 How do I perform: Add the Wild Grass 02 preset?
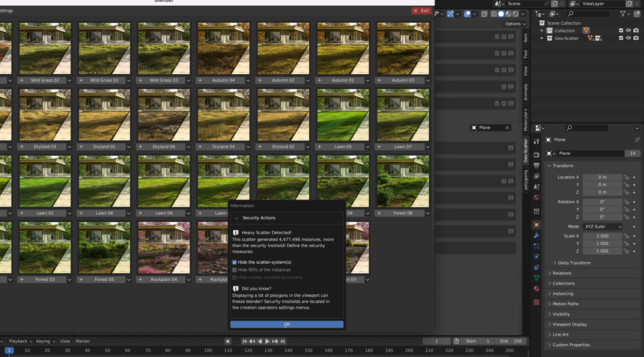[22, 80]
